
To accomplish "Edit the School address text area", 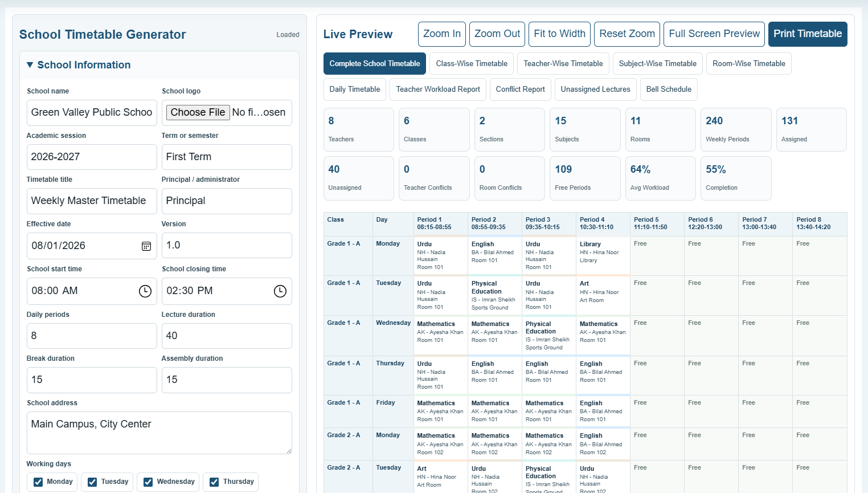I will pos(159,433).
